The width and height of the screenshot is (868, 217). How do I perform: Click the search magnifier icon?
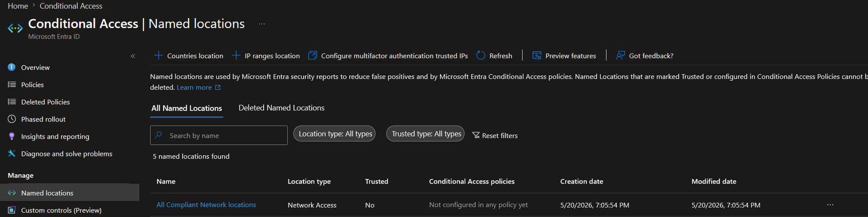pos(158,135)
